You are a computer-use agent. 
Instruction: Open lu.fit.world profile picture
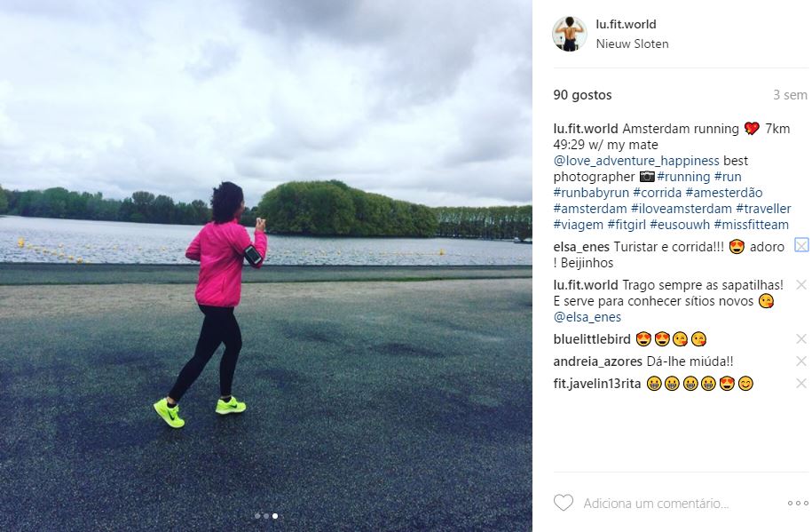click(570, 34)
